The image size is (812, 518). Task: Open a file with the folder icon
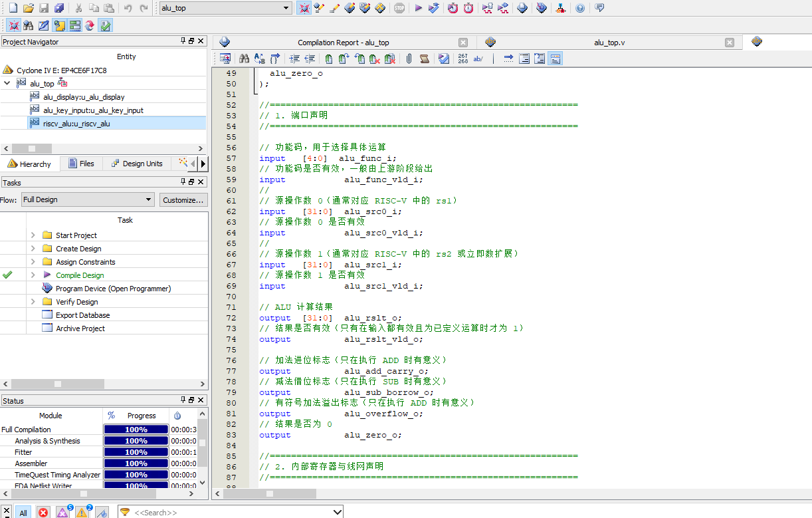pos(29,8)
